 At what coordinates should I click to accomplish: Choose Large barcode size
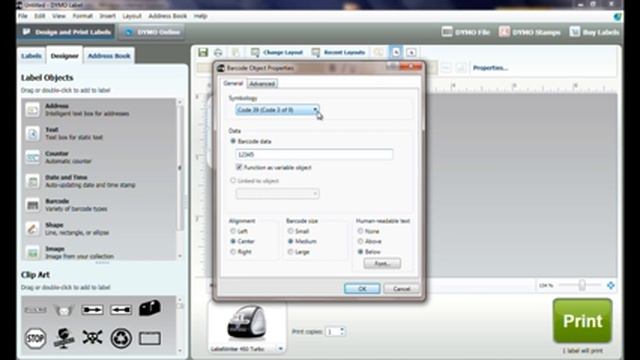click(x=291, y=252)
